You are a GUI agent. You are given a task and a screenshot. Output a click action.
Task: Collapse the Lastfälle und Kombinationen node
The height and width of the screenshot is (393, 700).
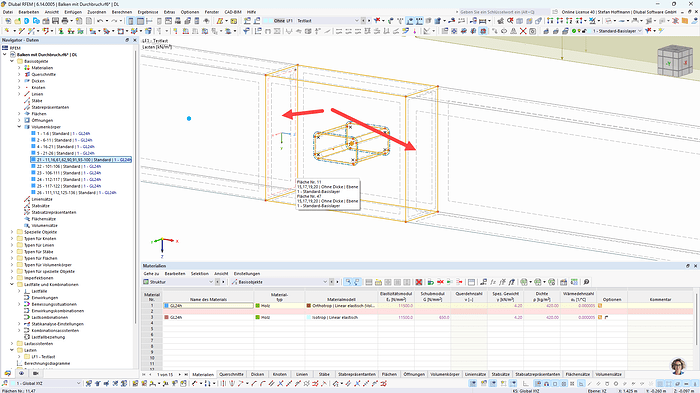(12, 284)
